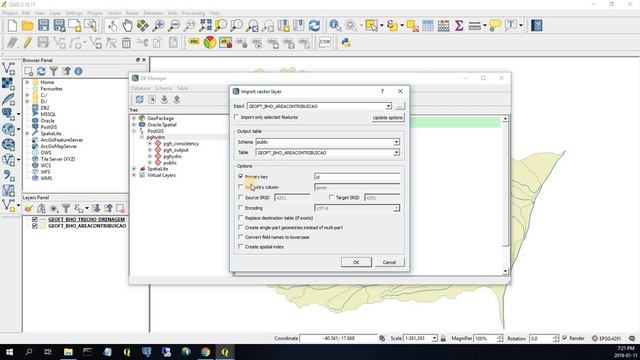This screenshot has height=360, width=640.
Task: Click OK in Import vector layer dialog
Action: pos(356,262)
